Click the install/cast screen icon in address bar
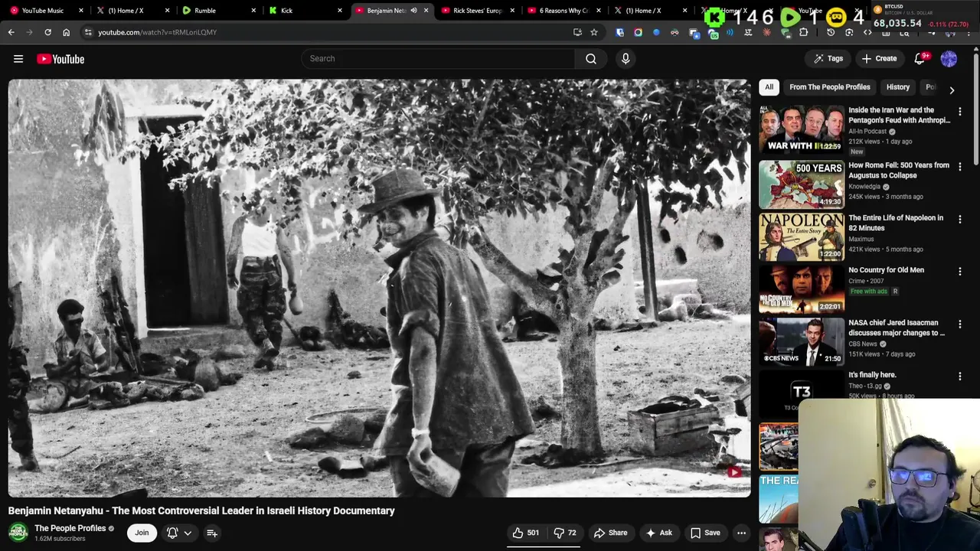 577,32
